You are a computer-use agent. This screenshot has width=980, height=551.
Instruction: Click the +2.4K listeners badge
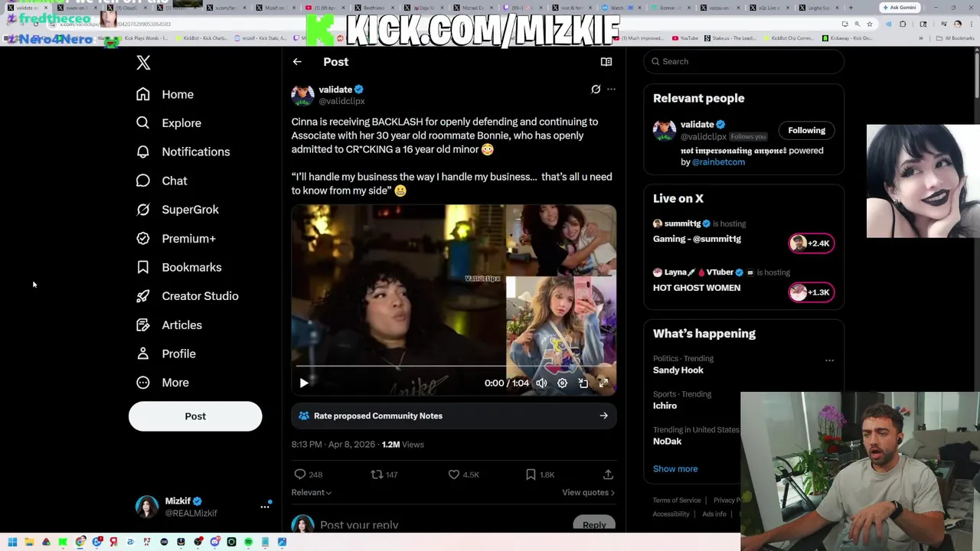pyautogui.click(x=811, y=243)
